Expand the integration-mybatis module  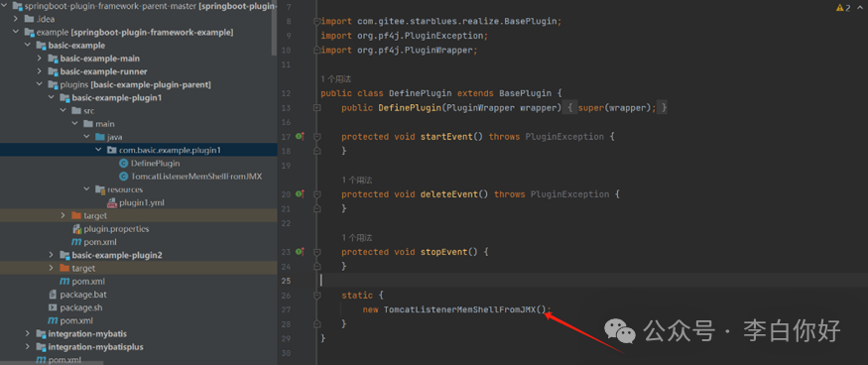click(28, 334)
